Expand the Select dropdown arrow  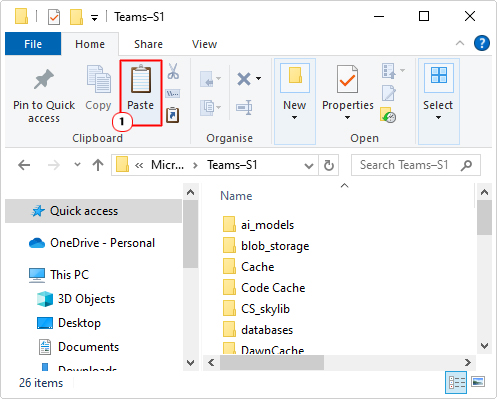tap(438, 118)
